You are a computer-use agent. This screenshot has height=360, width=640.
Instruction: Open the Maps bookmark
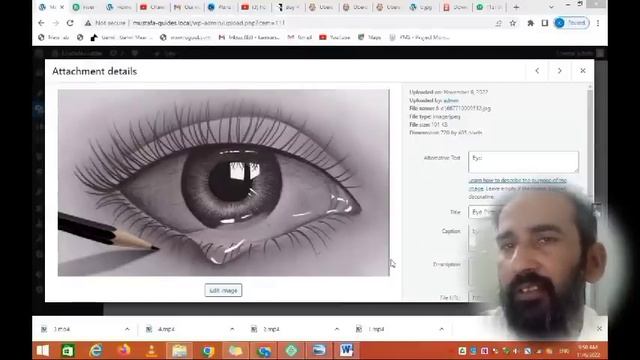pos(369,37)
